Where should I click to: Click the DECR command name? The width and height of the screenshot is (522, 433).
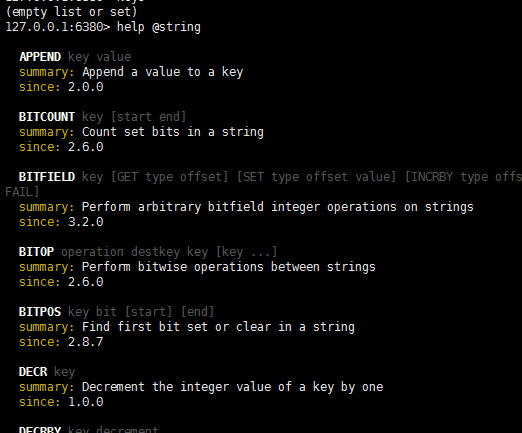[33, 372]
